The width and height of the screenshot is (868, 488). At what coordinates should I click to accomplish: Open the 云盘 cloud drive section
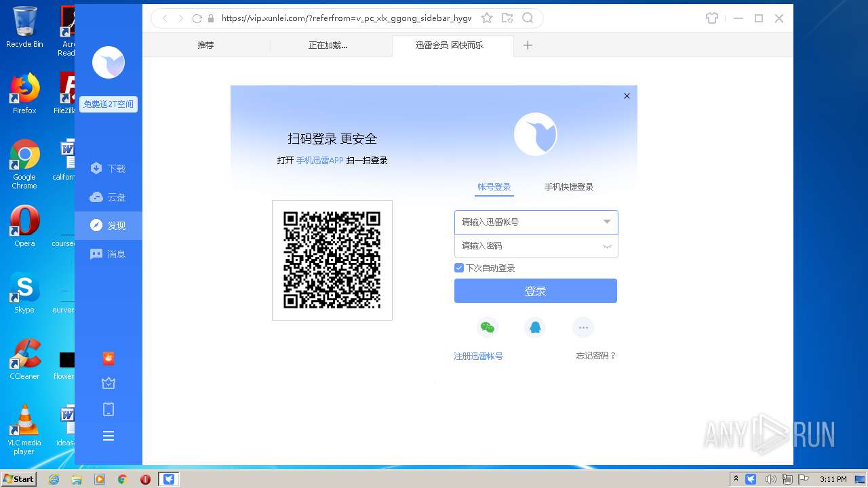point(108,197)
